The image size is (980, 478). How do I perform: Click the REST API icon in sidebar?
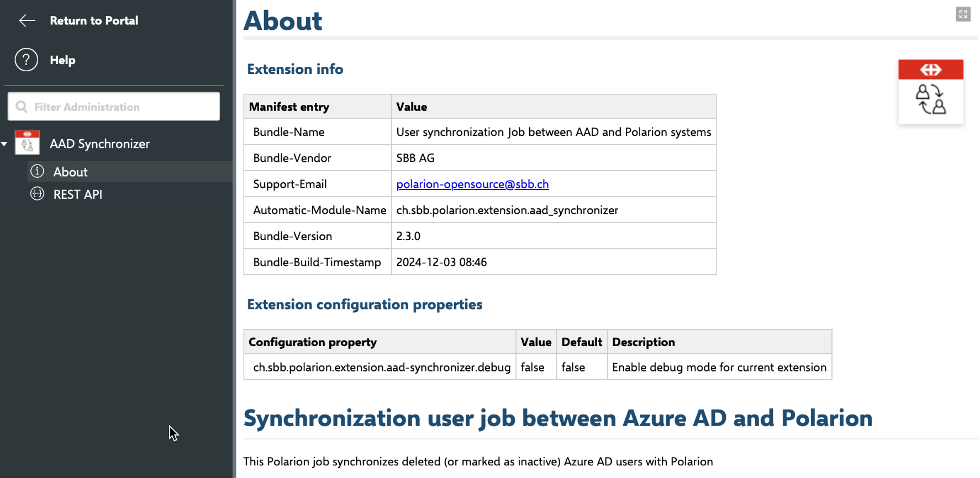37,194
